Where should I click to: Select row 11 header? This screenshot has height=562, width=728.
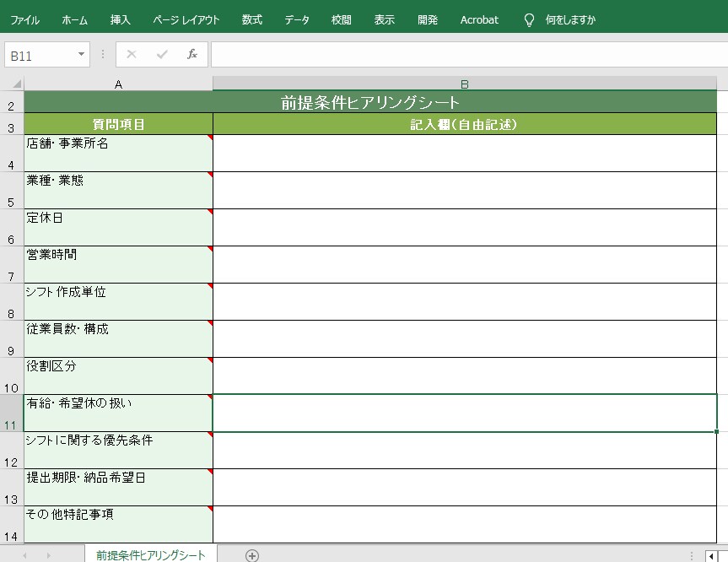tap(12, 413)
